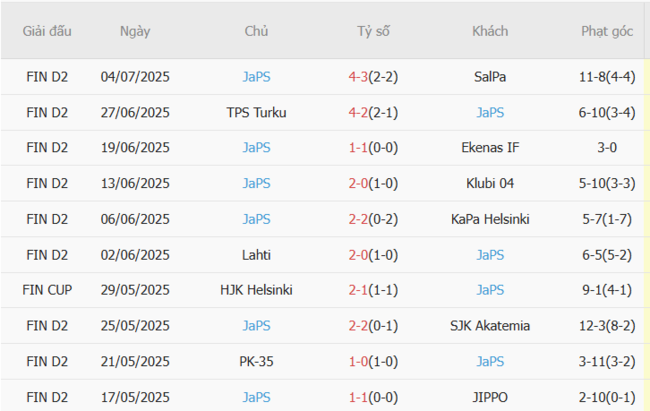Click the Lahti home team name
Image resolution: width=650 pixels, height=411 pixels.
tap(256, 255)
